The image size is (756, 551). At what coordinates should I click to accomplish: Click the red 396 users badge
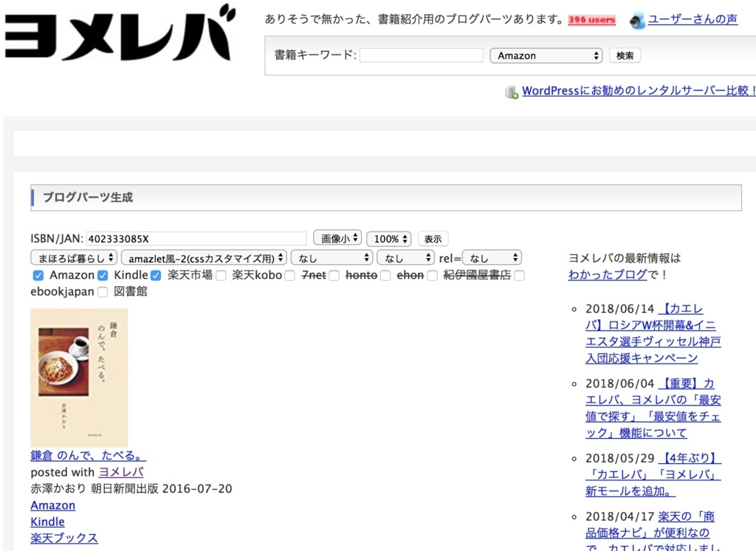(x=591, y=20)
